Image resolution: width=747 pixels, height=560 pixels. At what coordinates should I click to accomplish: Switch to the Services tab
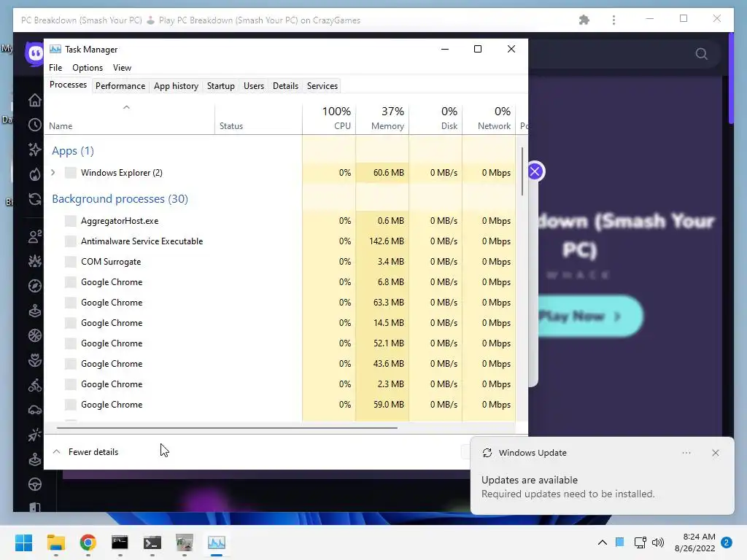tap(322, 86)
